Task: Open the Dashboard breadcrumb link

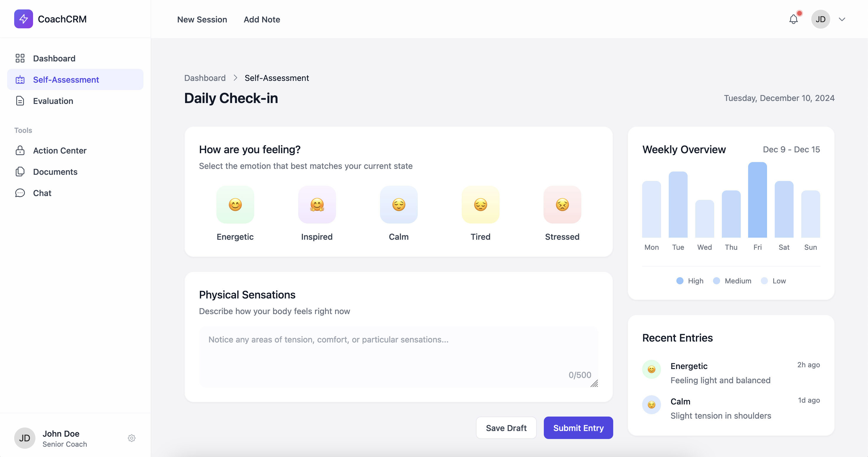Action: tap(205, 78)
